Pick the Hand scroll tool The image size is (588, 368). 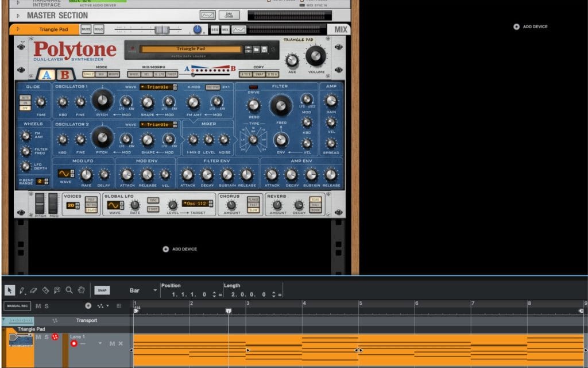(82, 290)
